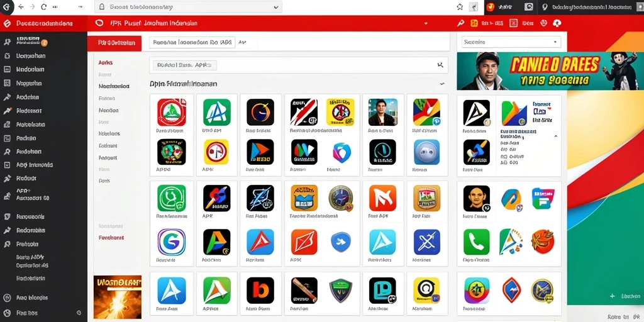This screenshot has width=644, height=322.
Task: Open the orange app with white M letter
Action: point(383,198)
